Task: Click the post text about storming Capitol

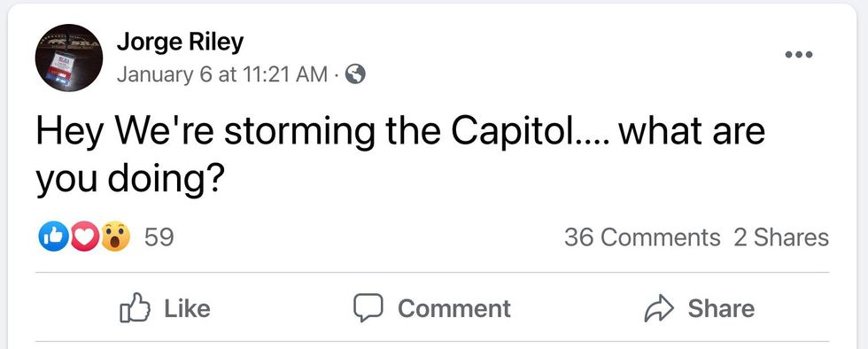Action: point(400,156)
